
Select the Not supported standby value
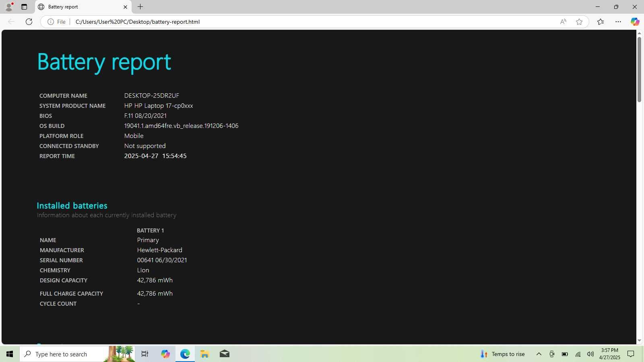(x=145, y=146)
